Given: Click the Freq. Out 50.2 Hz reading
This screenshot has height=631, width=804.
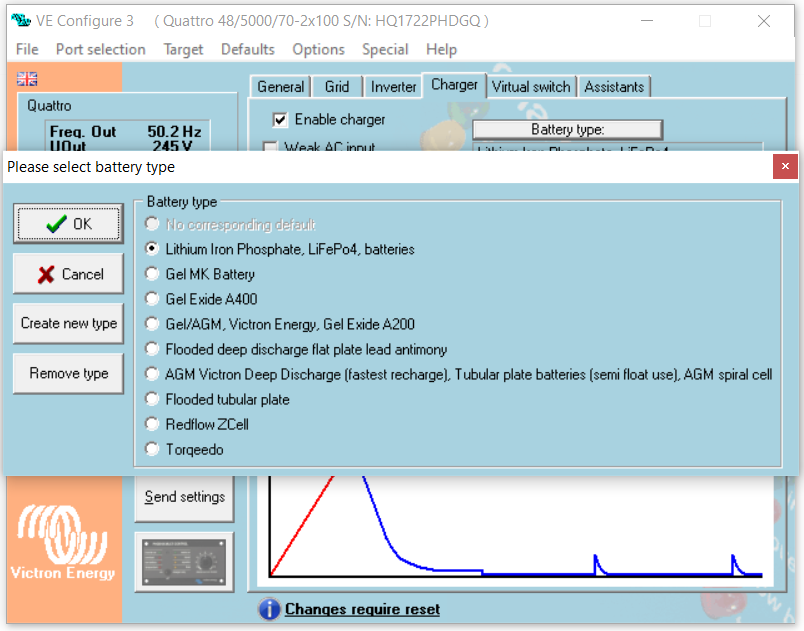Looking at the screenshot, I should [x=126, y=132].
